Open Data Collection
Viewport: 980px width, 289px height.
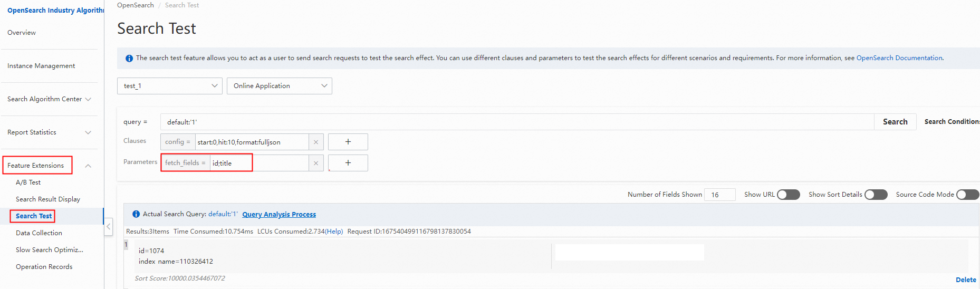(39, 233)
